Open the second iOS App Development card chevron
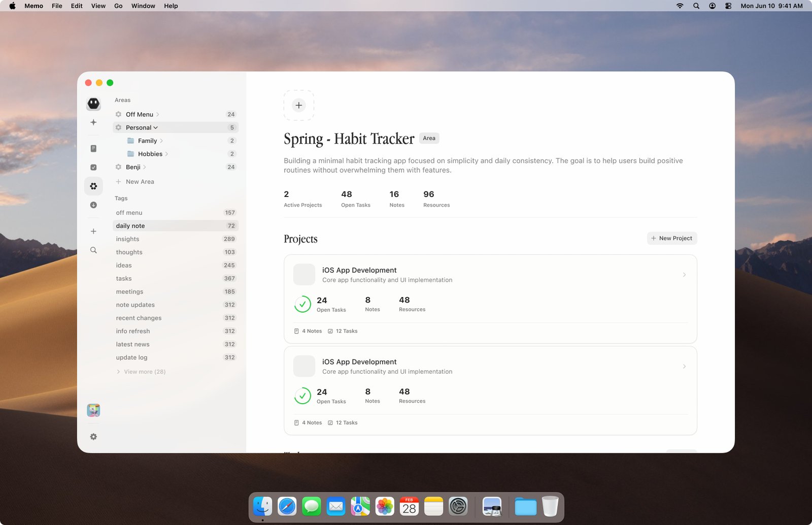The height and width of the screenshot is (525, 812). (x=684, y=366)
